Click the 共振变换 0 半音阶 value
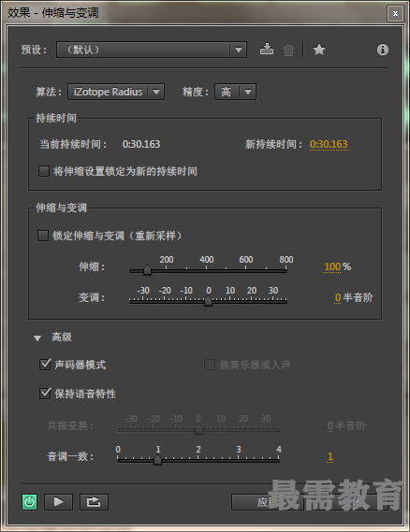Viewport: 410px width, 532px height. (x=330, y=425)
